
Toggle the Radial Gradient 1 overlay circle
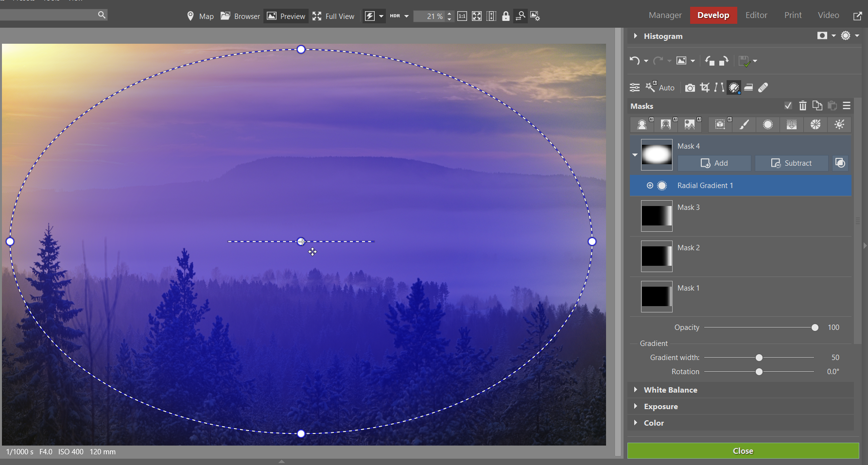tap(662, 186)
